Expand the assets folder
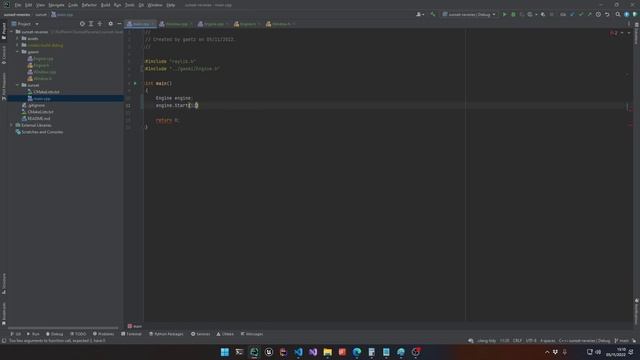This screenshot has width=640, height=360. tap(18, 38)
